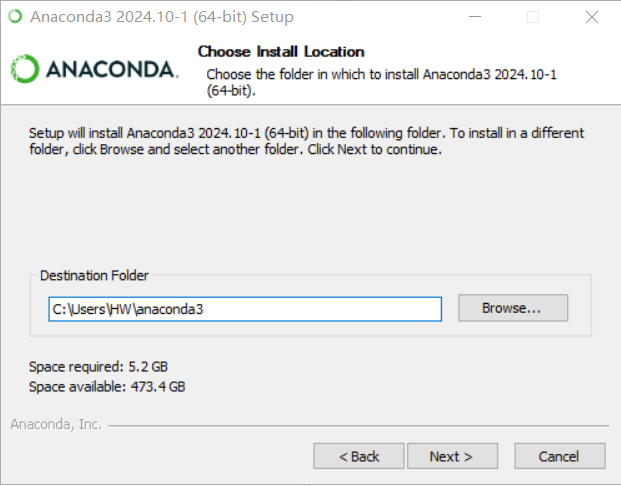
Task: Click the window title 'Anaconda3 2024.10-1 (64-bit) Setup'
Action: tap(161, 17)
